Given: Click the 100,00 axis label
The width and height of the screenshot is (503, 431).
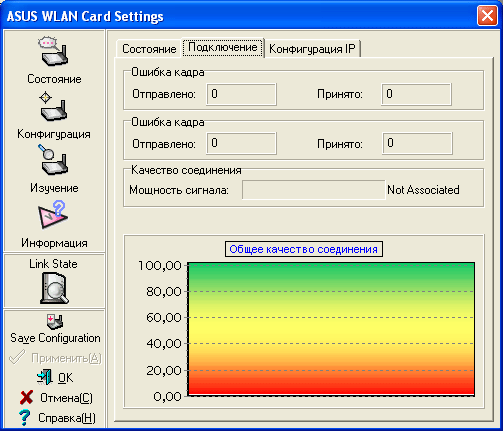Looking at the screenshot, I should 160,266.
